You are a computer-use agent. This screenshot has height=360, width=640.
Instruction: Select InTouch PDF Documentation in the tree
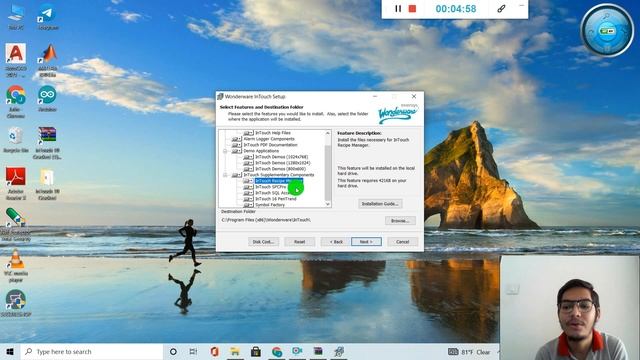(270, 145)
